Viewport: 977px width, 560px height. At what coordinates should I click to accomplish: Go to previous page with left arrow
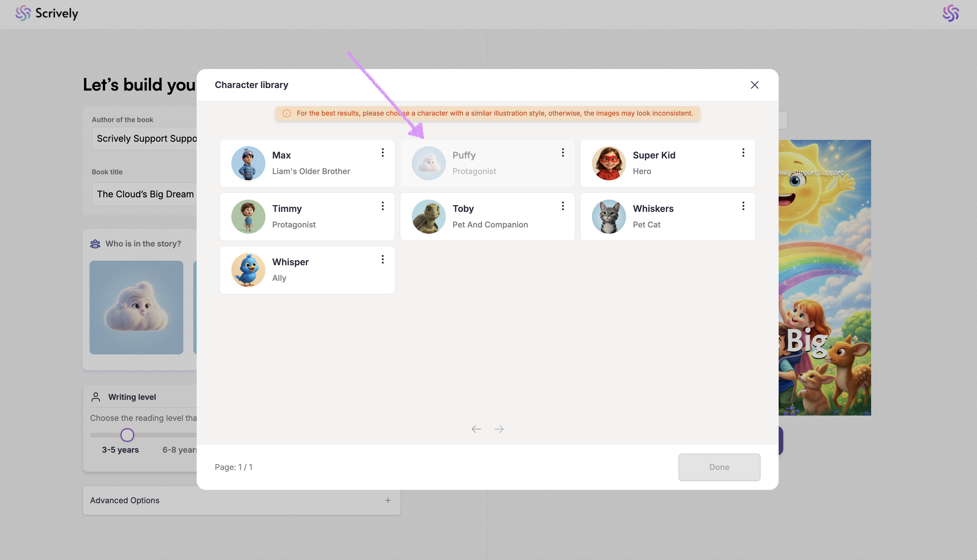(476, 429)
